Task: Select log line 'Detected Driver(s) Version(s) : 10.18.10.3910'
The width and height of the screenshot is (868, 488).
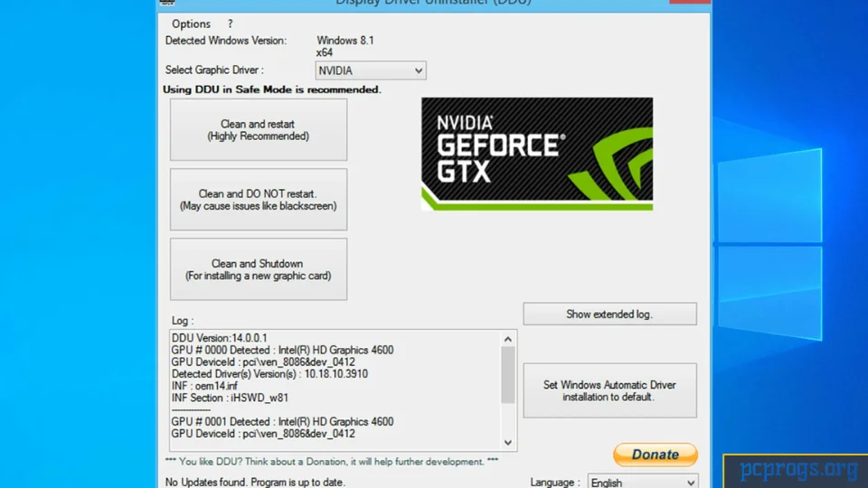Action: point(269,374)
